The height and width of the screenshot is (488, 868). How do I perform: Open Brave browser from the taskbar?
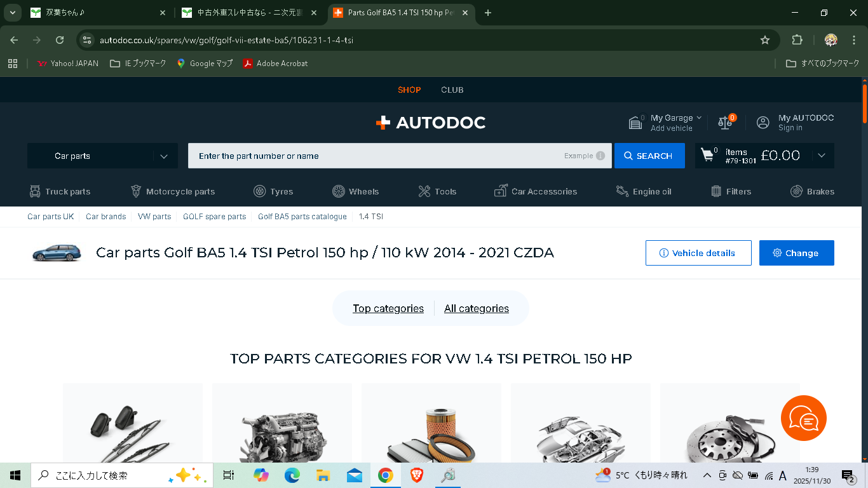pyautogui.click(x=417, y=475)
